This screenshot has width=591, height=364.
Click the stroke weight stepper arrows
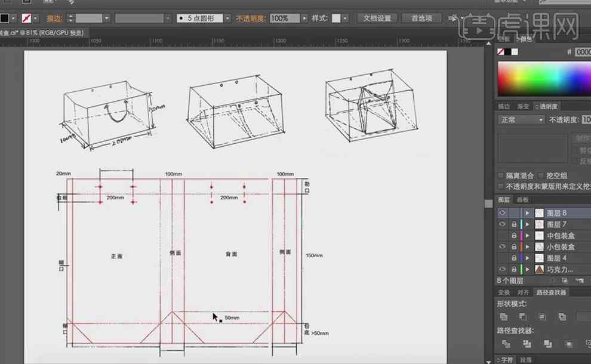[70, 18]
